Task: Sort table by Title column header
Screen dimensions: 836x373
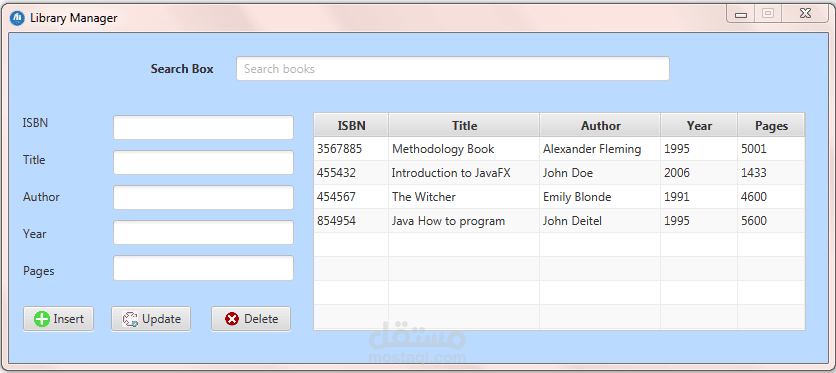Action: click(x=464, y=125)
